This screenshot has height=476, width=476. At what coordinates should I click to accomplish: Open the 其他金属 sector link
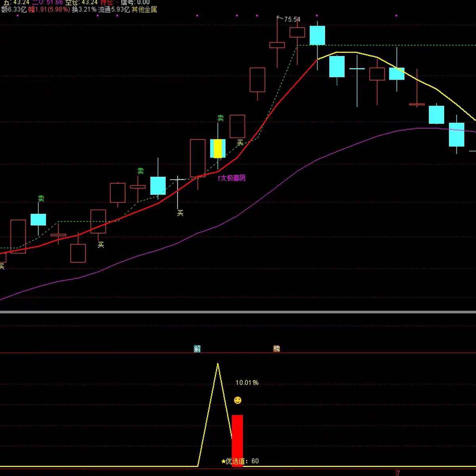coord(144,10)
